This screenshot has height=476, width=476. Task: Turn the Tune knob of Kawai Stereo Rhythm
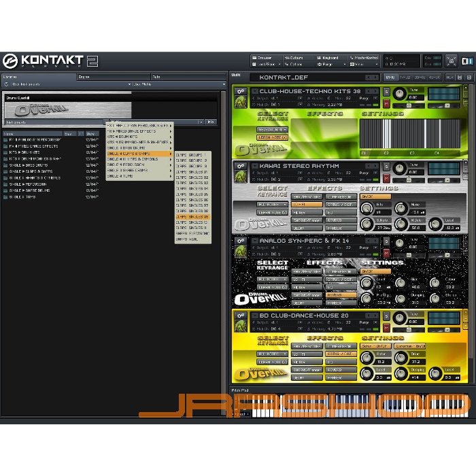399,168
